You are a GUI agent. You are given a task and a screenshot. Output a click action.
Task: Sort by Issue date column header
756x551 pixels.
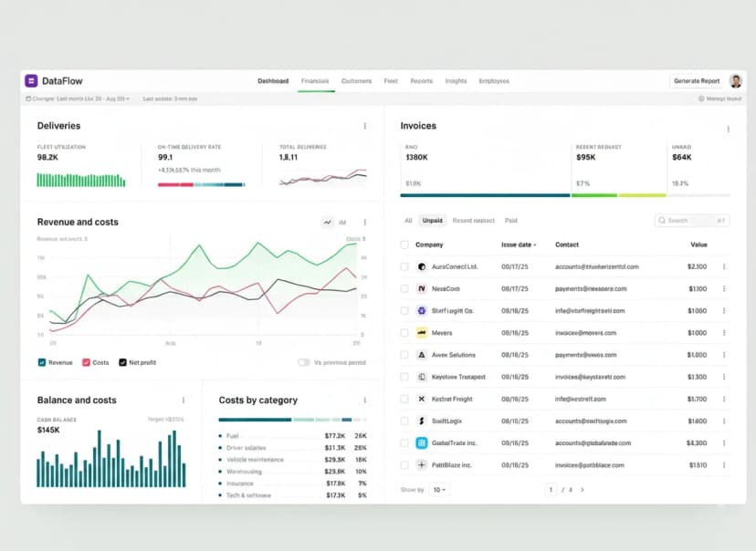519,244
